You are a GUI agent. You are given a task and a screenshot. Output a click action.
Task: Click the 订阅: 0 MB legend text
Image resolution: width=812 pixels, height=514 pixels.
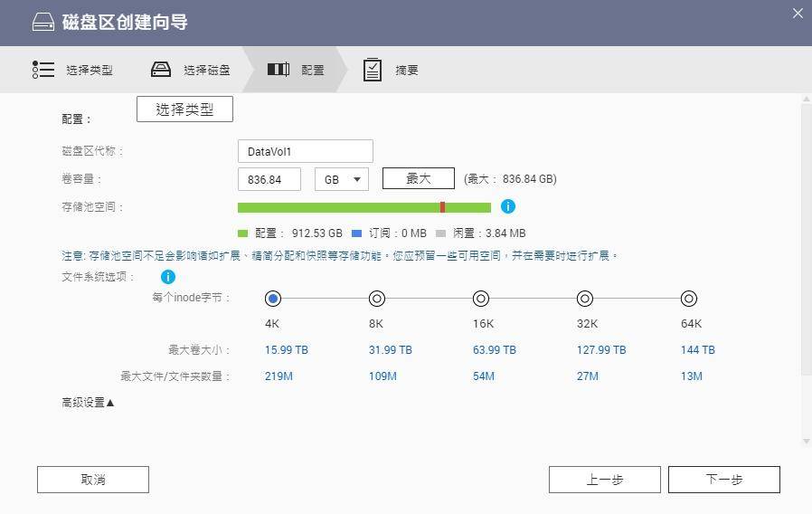pyautogui.click(x=398, y=233)
